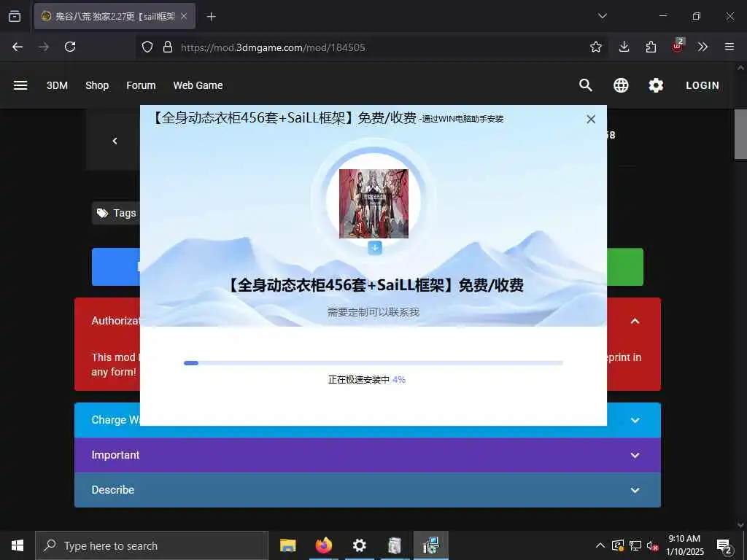Image resolution: width=747 pixels, height=560 pixels.
Task: Switch to Firefox in the taskbar
Action: 323,545
